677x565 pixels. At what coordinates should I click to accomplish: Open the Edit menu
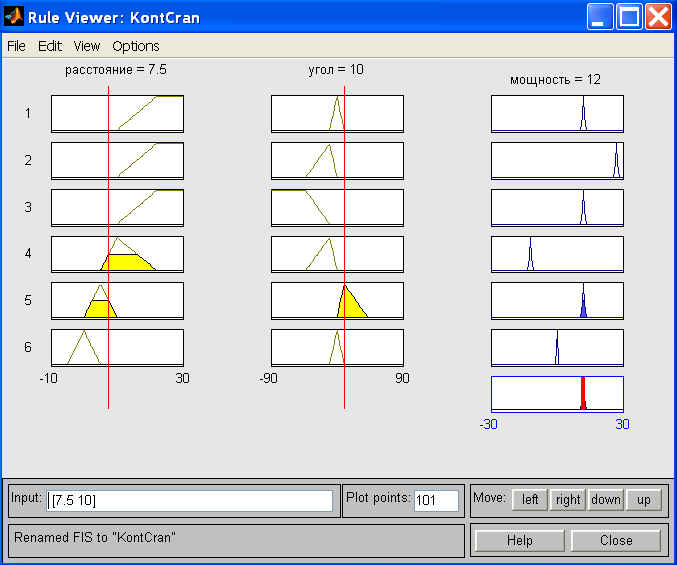tap(50, 46)
